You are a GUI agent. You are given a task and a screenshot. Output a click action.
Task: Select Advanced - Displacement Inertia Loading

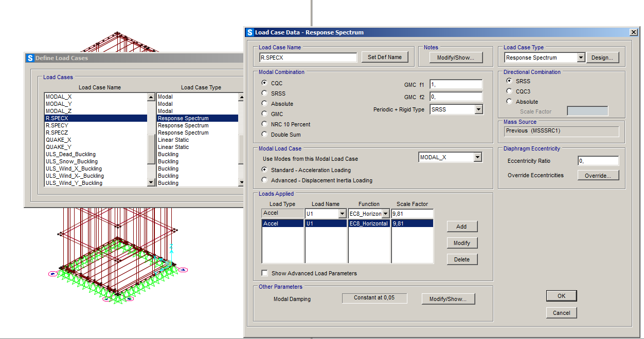[265, 180]
